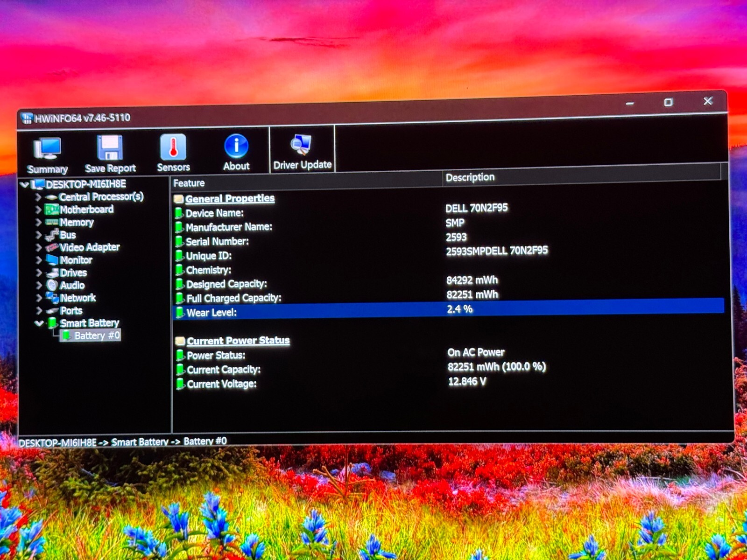The image size is (747, 560).
Task: Select Motherboard tree label
Action: pyautogui.click(x=87, y=210)
